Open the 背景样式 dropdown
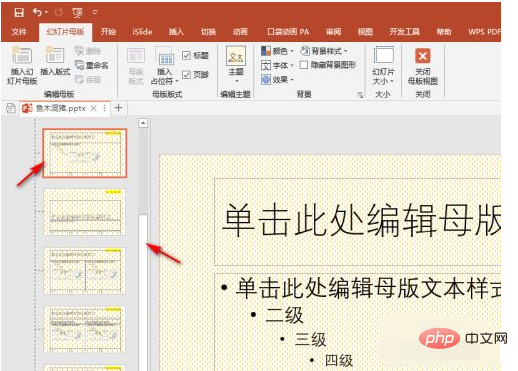The width and height of the screenshot is (518, 371). pyautogui.click(x=324, y=51)
